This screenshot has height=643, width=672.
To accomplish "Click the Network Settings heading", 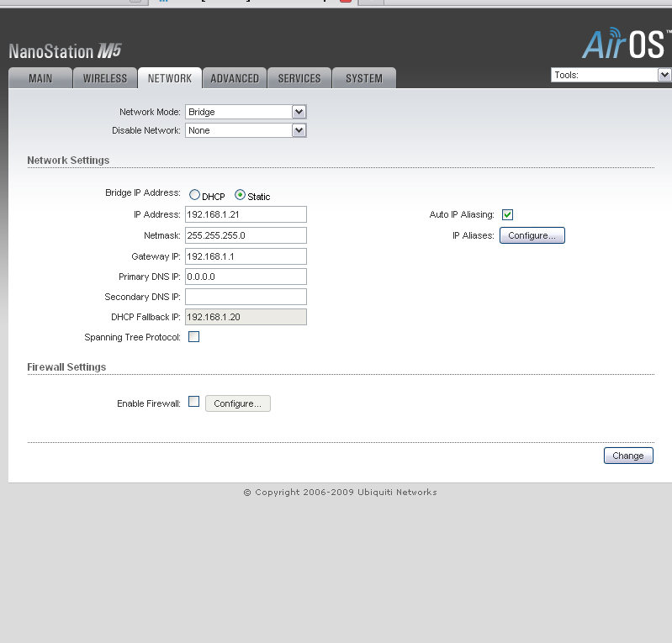I will point(68,161).
